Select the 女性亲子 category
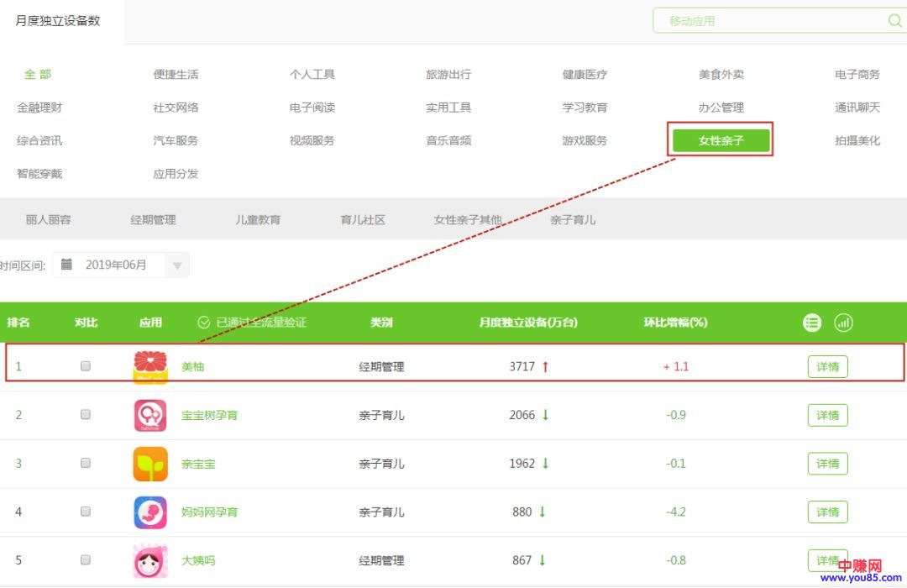 point(721,140)
